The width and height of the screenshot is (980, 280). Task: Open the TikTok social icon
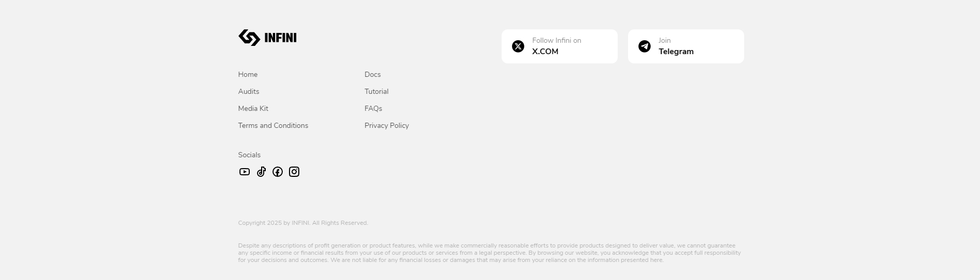click(262, 172)
